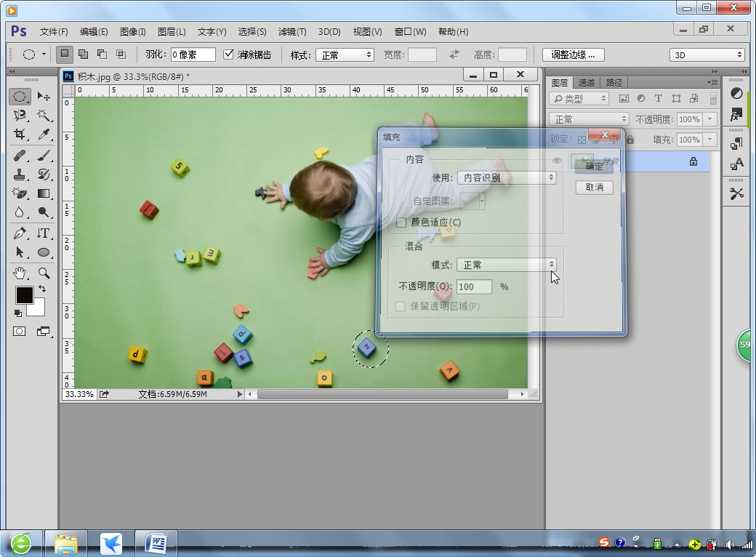Select the Crop tool
756x557 pixels.
20,135
